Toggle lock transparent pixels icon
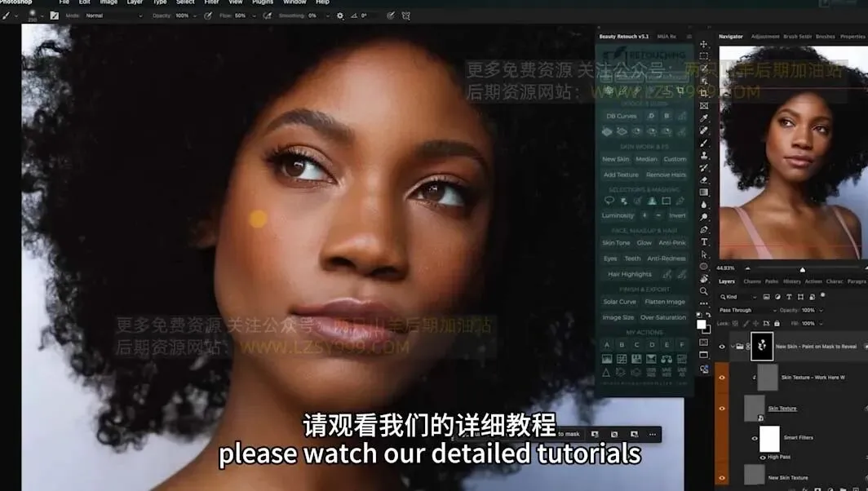Screen dimensions: 868x491 click(x=735, y=323)
